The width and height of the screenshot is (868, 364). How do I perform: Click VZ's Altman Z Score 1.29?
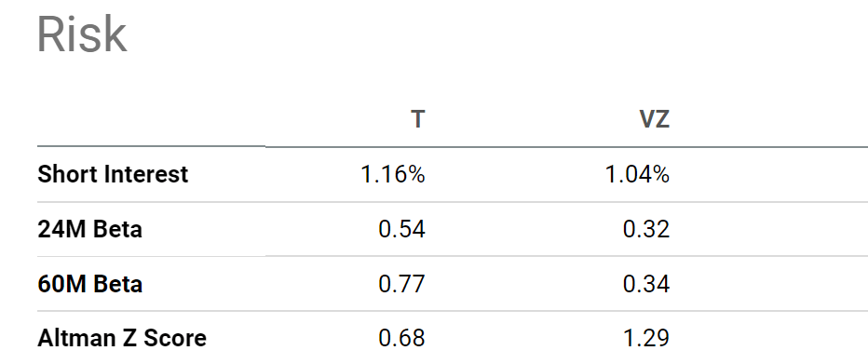pos(646,338)
